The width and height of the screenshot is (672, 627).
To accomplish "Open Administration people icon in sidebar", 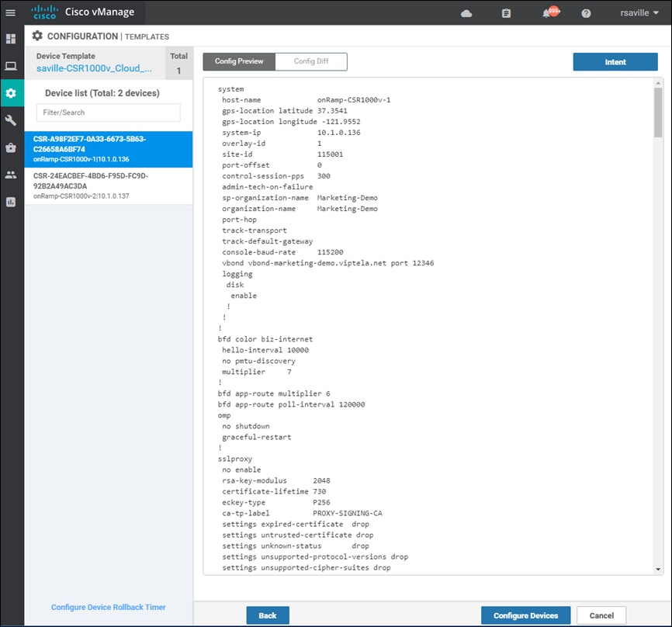I will [11, 175].
